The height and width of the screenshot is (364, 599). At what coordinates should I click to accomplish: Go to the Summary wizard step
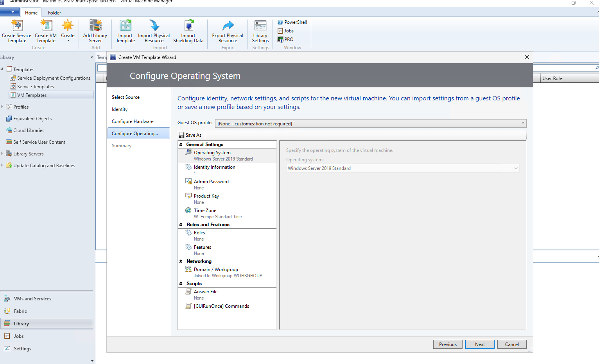click(122, 146)
